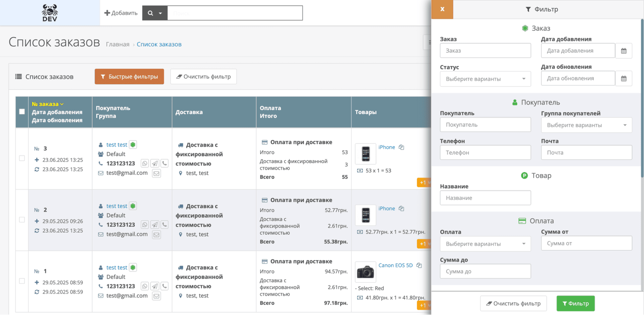Click the phone call icon in order 3 row

click(x=165, y=163)
